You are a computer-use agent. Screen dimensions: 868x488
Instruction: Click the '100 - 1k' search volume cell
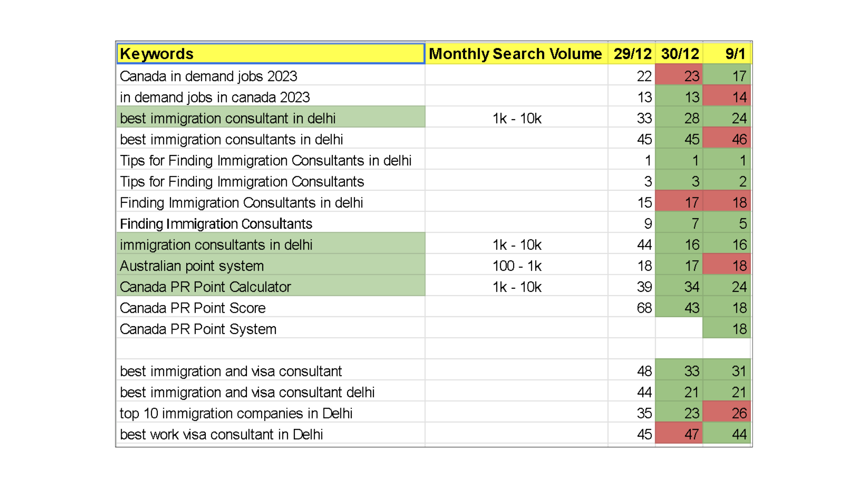pyautogui.click(x=516, y=266)
